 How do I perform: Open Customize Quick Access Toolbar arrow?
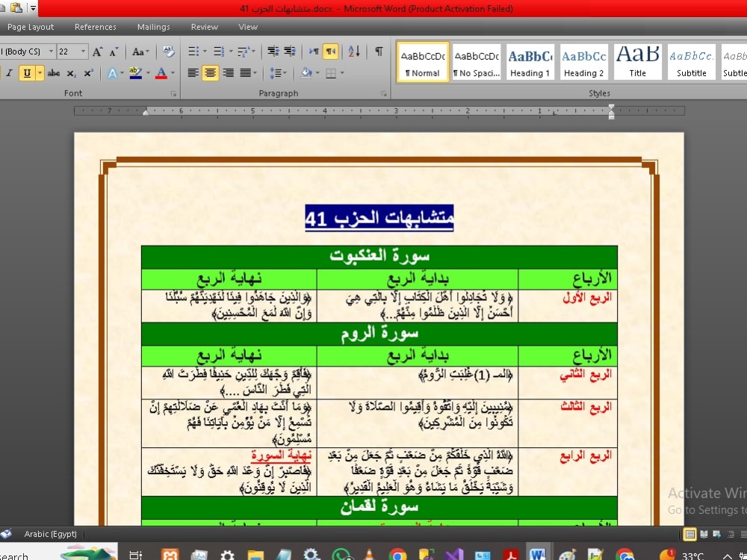pyautogui.click(x=34, y=8)
